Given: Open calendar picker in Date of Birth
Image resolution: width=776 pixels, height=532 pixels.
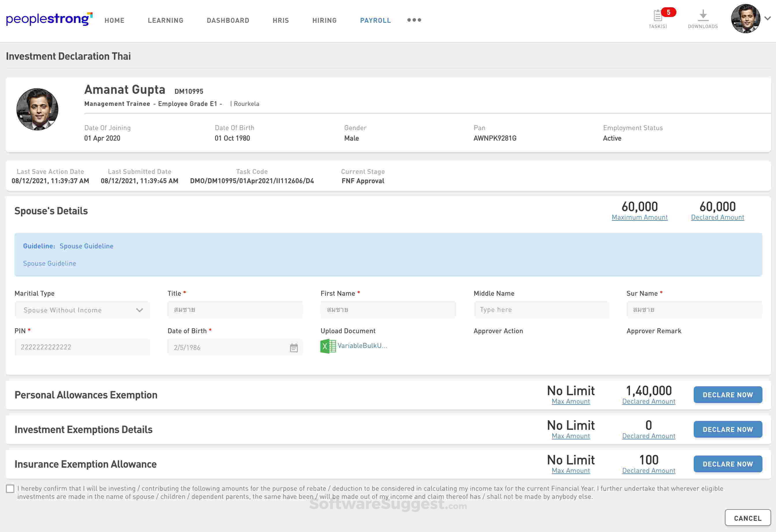Looking at the screenshot, I should click(294, 348).
